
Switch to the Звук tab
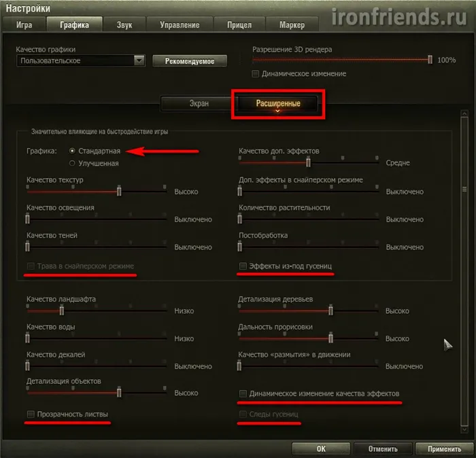pyautogui.click(x=124, y=25)
